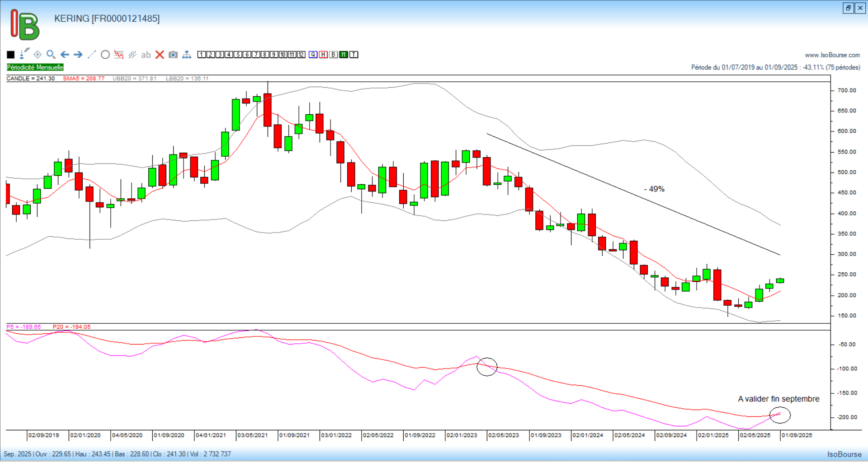
Task: Close the chart window
Action: 860,8
